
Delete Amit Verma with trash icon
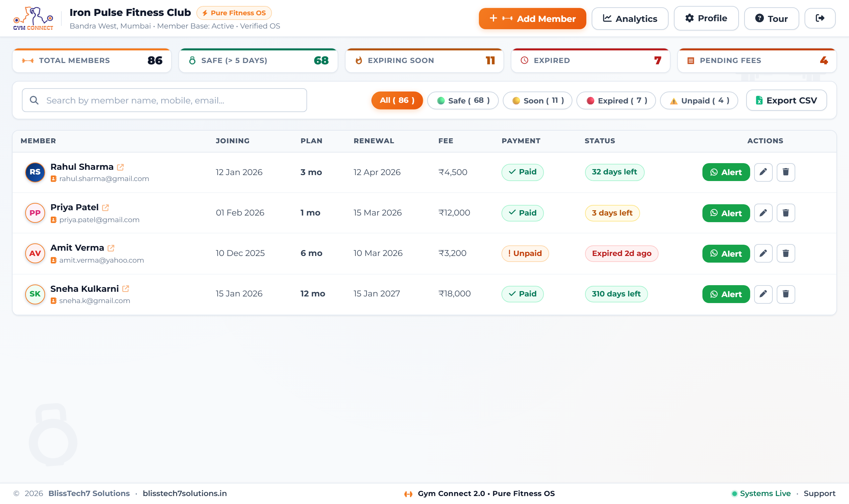pos(786,253)
